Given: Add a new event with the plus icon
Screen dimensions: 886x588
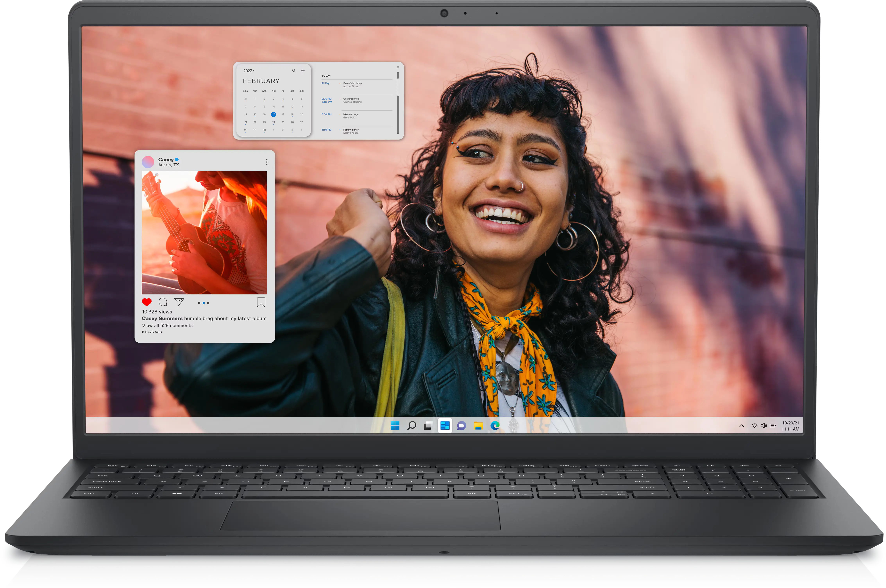Looking at the screenshot, I should [x=303, y=71].
